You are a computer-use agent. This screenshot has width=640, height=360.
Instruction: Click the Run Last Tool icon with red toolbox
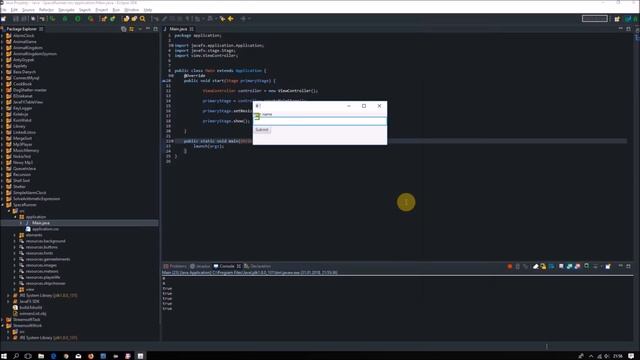click(x=91, y=19)
